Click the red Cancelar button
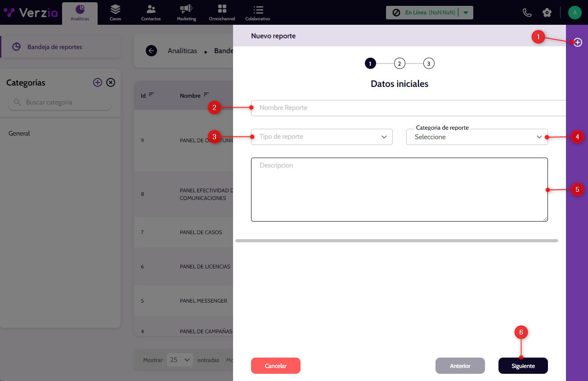Image resolution: width=588 pixels, height=381 pixels. tap(275, 366)
